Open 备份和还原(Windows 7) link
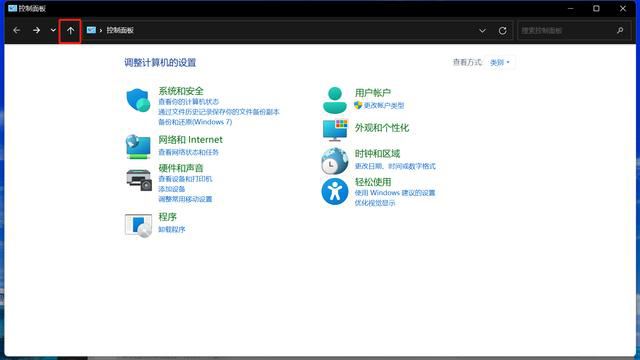Viewport: 640px width, 360px height. coord(195,122)
